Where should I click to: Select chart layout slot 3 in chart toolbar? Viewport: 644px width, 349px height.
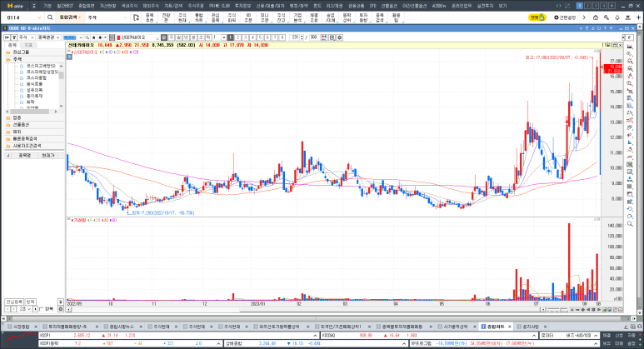245,37
